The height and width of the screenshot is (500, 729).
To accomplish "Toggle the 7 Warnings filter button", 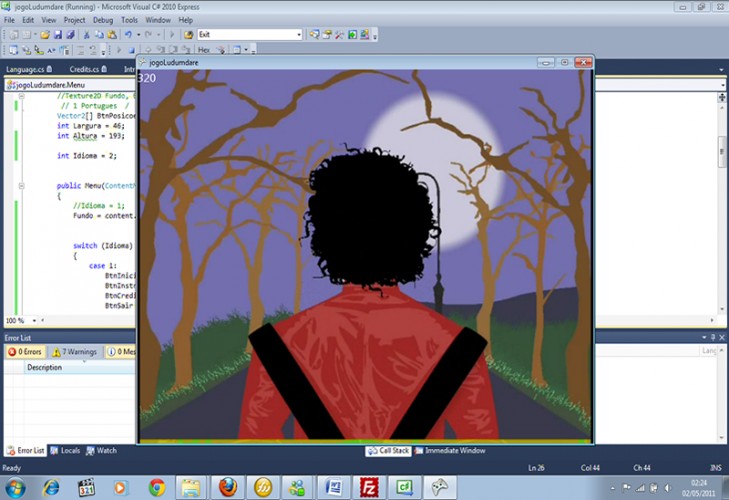I will click(75, 352).
